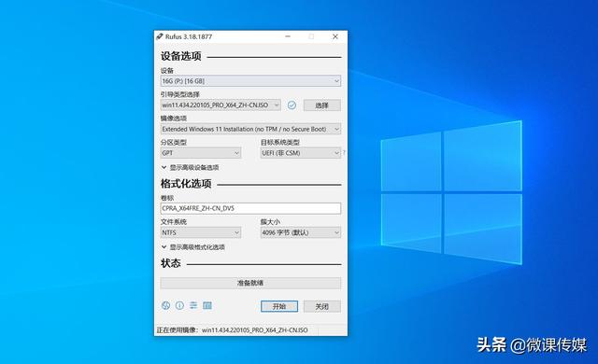Click the volume label input field
Image resolution: width=598 pixels, height=364 pixels.
tap(250, 208)
